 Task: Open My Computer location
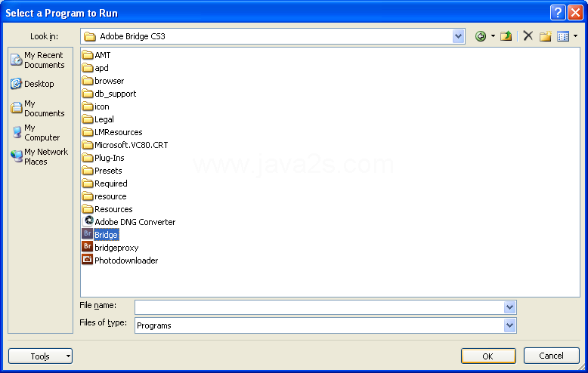click(36, 133)
